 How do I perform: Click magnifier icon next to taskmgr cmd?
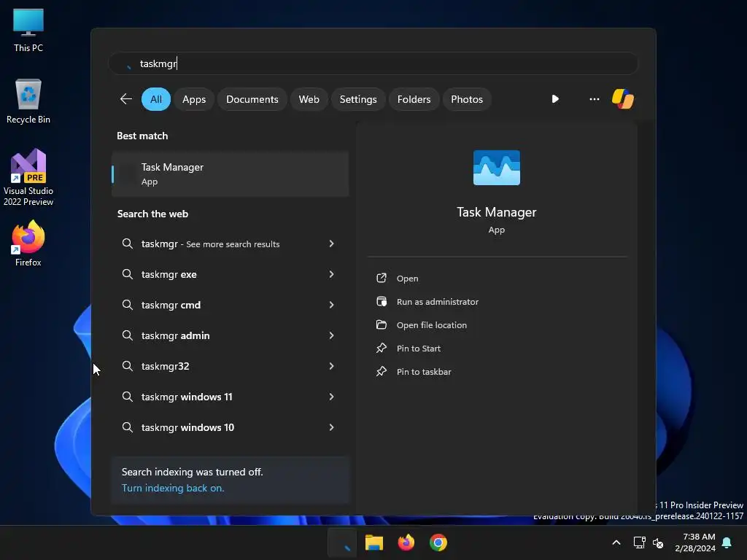coord(127,305)
